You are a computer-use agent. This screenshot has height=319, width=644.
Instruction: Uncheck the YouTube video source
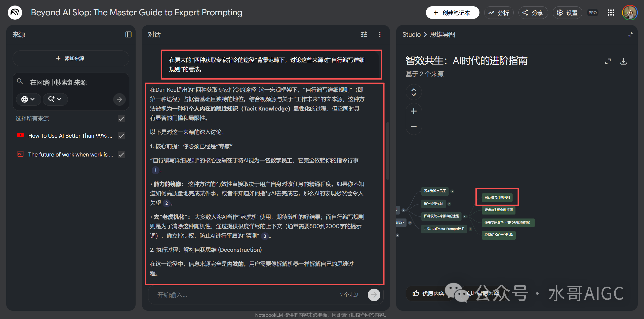click(x=121, y=136)
